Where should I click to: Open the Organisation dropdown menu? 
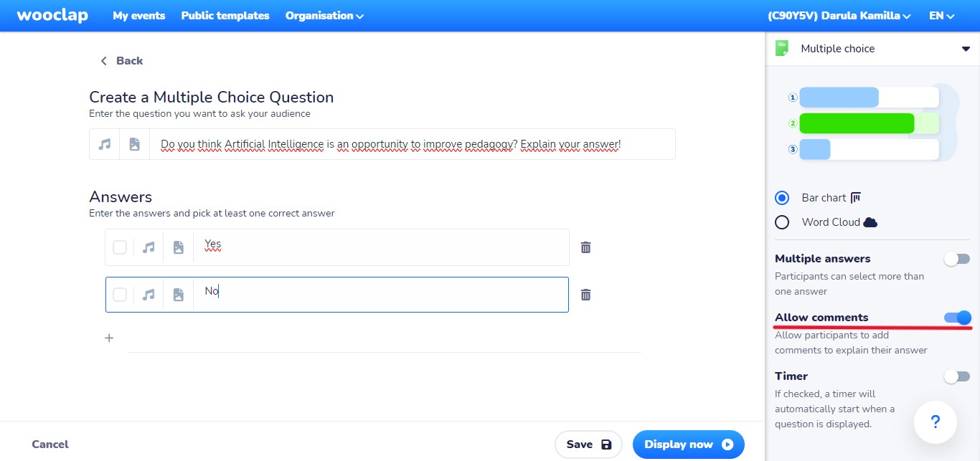[x=324, y=16]
